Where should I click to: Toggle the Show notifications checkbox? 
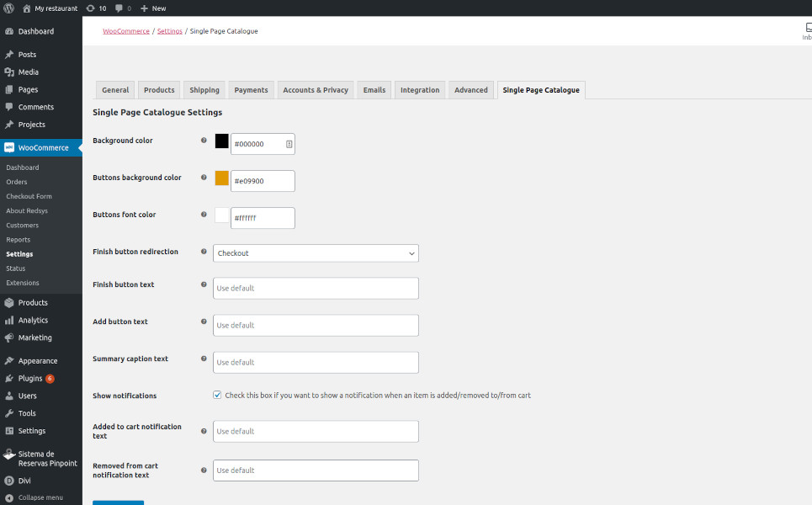217,395
